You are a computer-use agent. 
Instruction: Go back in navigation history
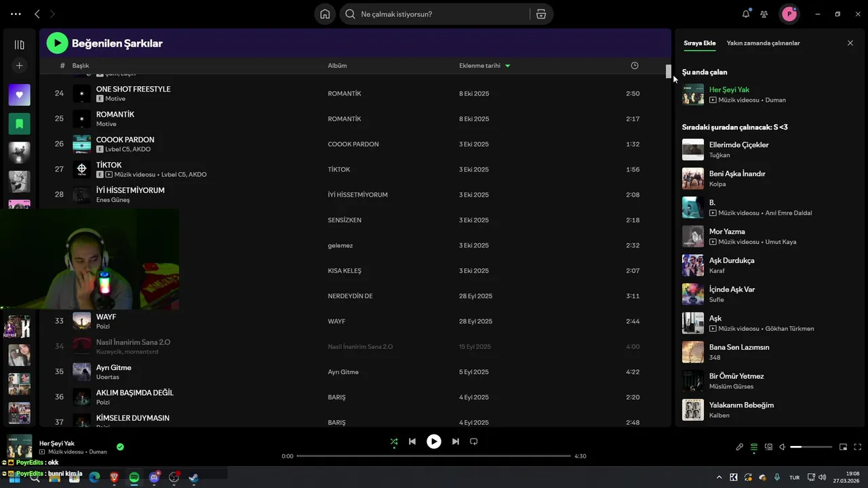coord(37,14)
